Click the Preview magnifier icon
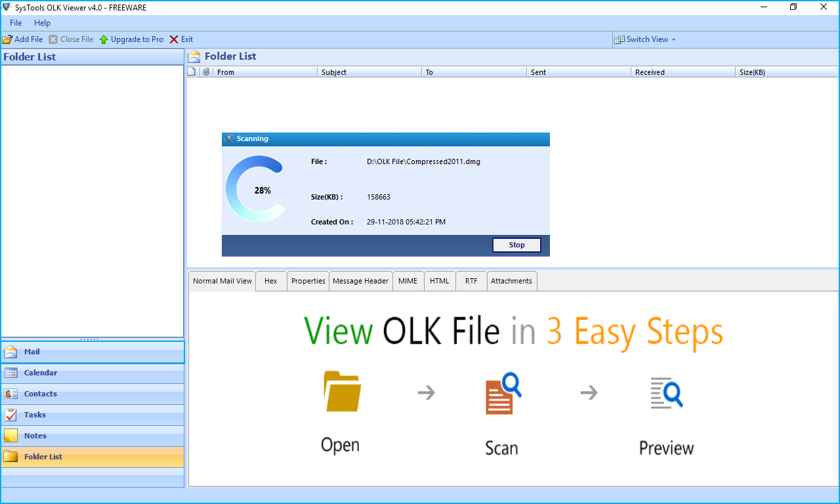The image size is (840, 504). tap(667, 393)
